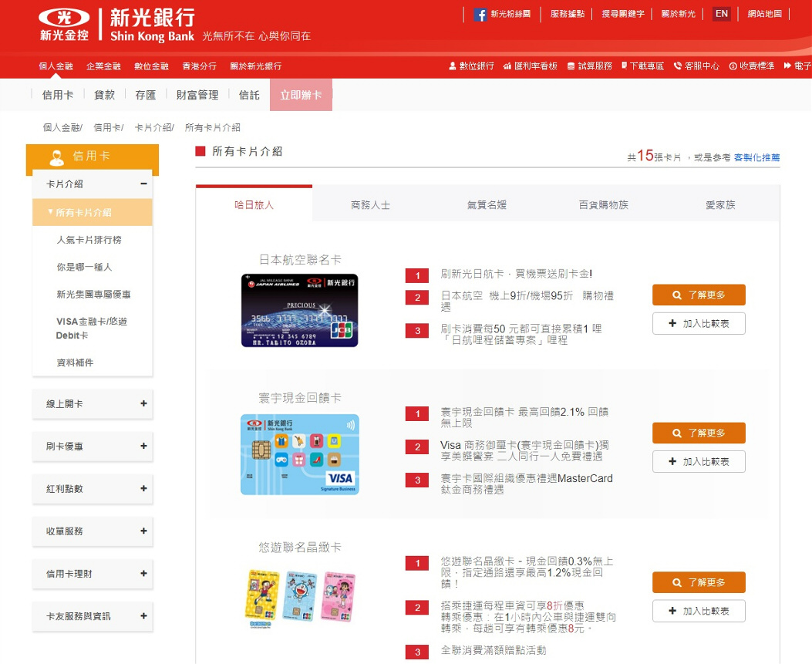Open the 搜尋關鍵字 header link
The height and width of the screenshot is (664, 812).
click(623, 14)
